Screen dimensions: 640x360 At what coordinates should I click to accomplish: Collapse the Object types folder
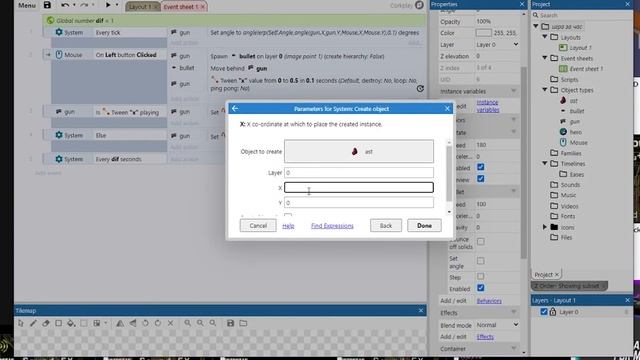(545, 89)
